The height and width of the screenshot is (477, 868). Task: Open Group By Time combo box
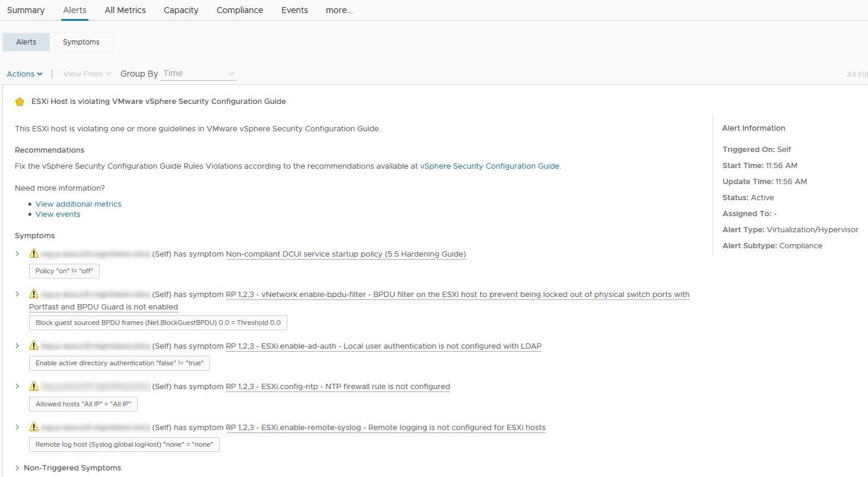coord(199,74)
